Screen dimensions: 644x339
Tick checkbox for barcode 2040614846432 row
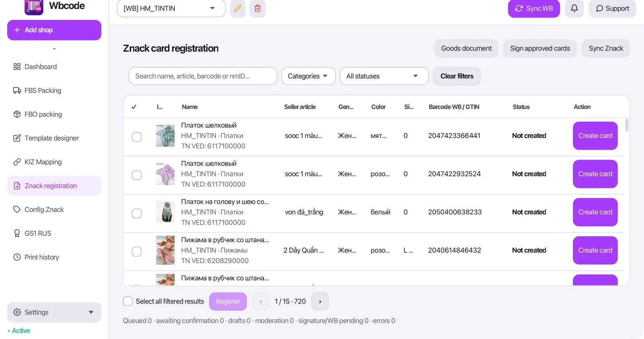pos(137,252)
